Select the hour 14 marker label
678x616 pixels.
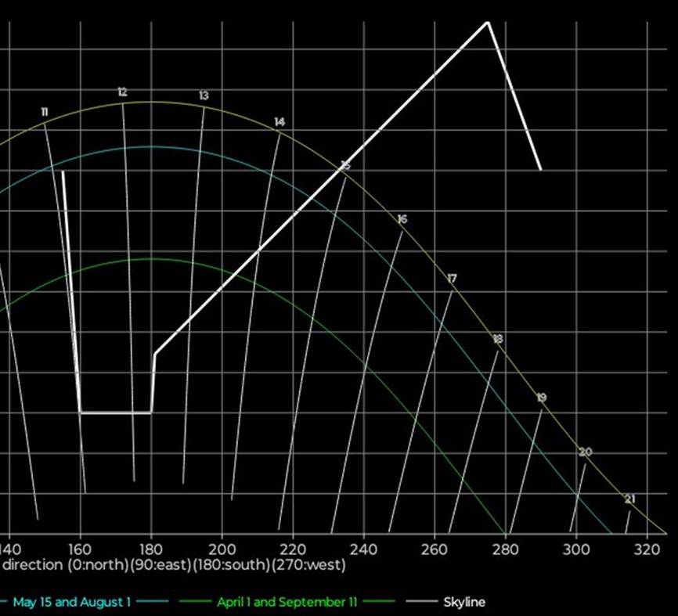pos(278,121)
